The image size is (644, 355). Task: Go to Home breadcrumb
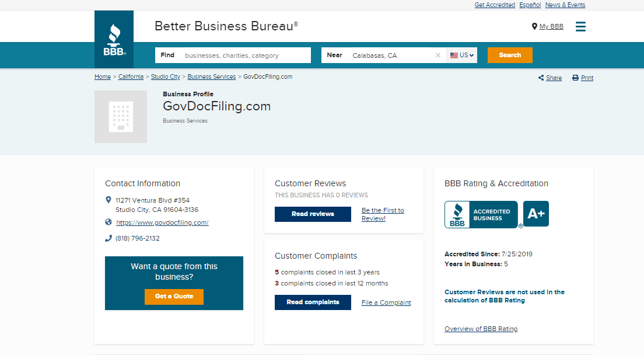pyautogui.click(x=103, y=77)
